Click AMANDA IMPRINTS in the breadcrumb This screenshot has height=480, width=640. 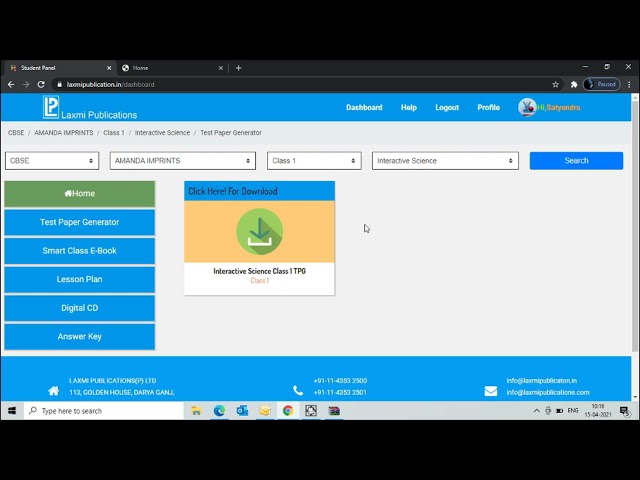(x=64, y=133)
